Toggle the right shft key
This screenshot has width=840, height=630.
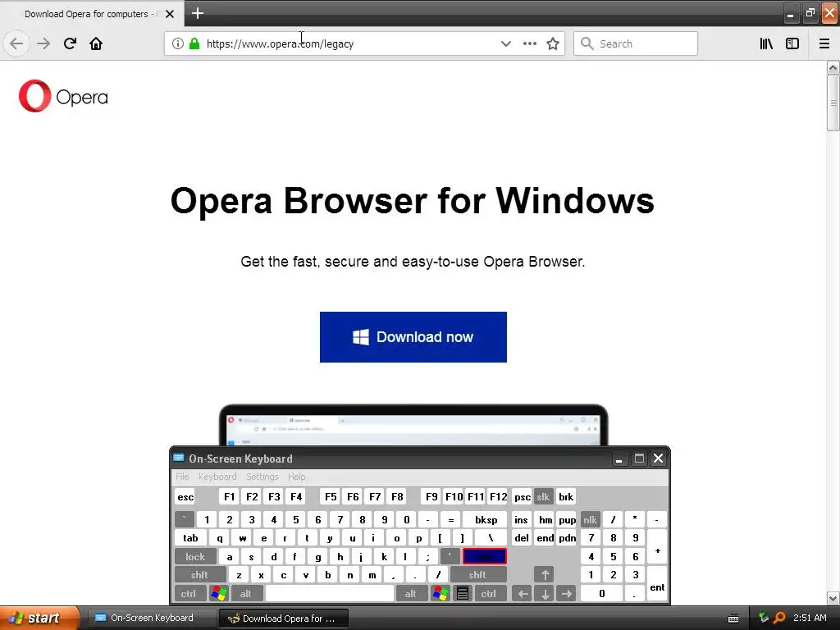click(477, 575)
